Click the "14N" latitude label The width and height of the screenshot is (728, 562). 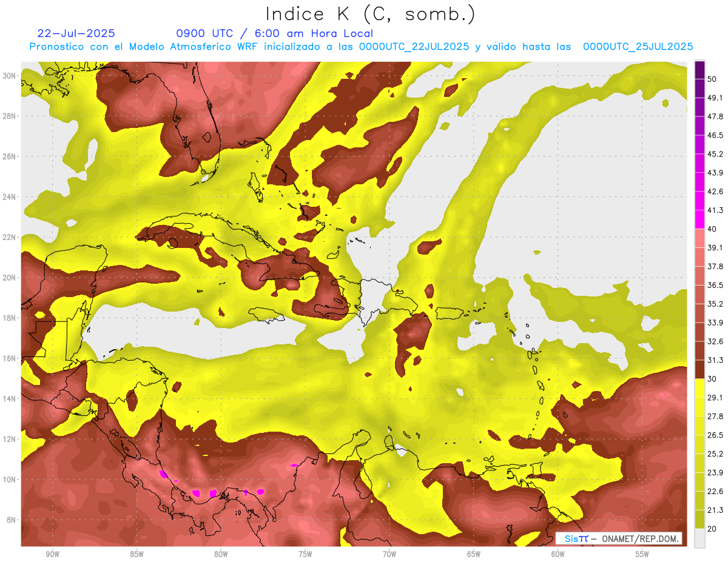coord(10,398)
